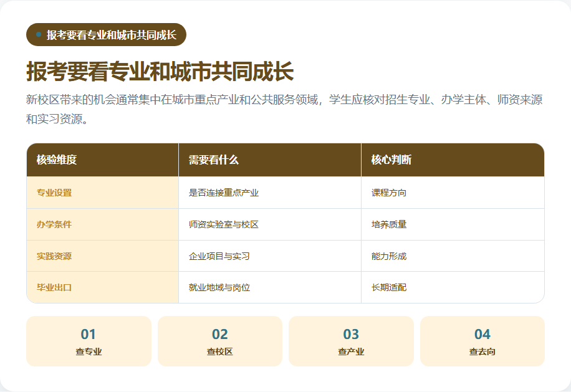Click cell 长期适配
Viewport: 571px width, 392px height.
[x=453, y=287]
